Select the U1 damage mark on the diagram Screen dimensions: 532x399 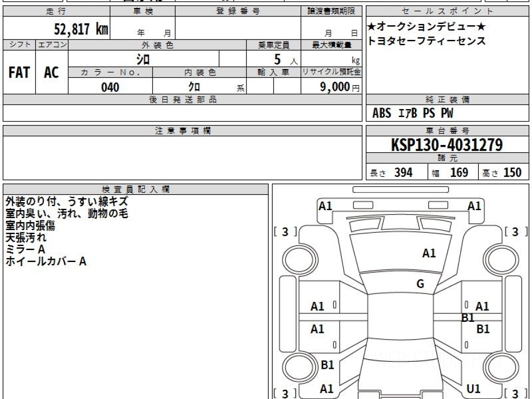click(x=473, y=389)
